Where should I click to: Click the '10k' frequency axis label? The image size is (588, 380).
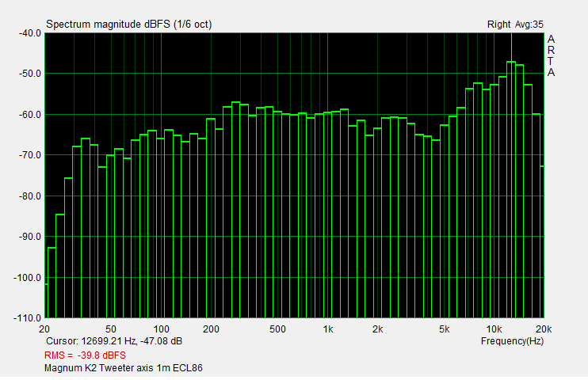click(x=494, y=329)
